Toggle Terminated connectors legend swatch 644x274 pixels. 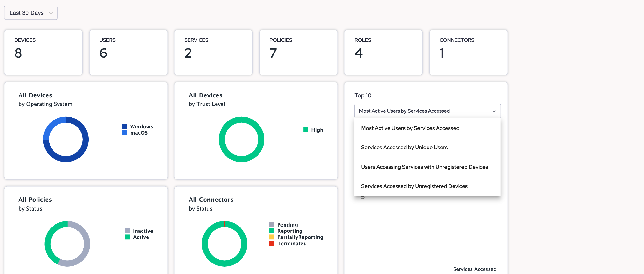272,243
